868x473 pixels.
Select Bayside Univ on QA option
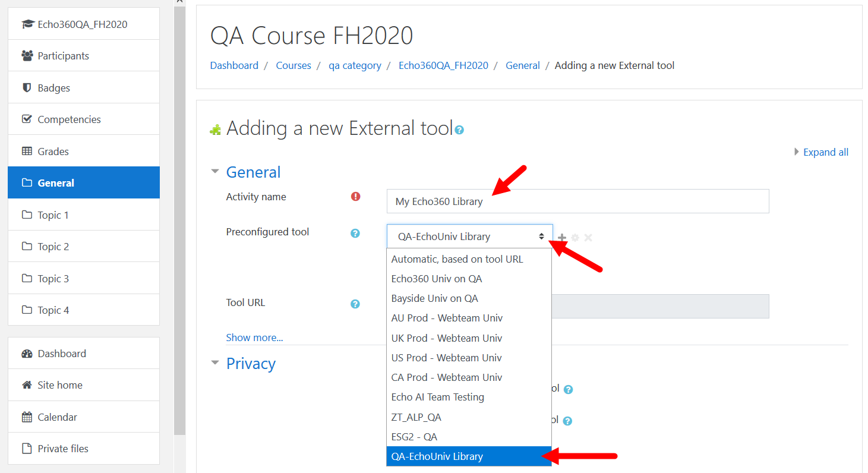(x=469, y=298)
